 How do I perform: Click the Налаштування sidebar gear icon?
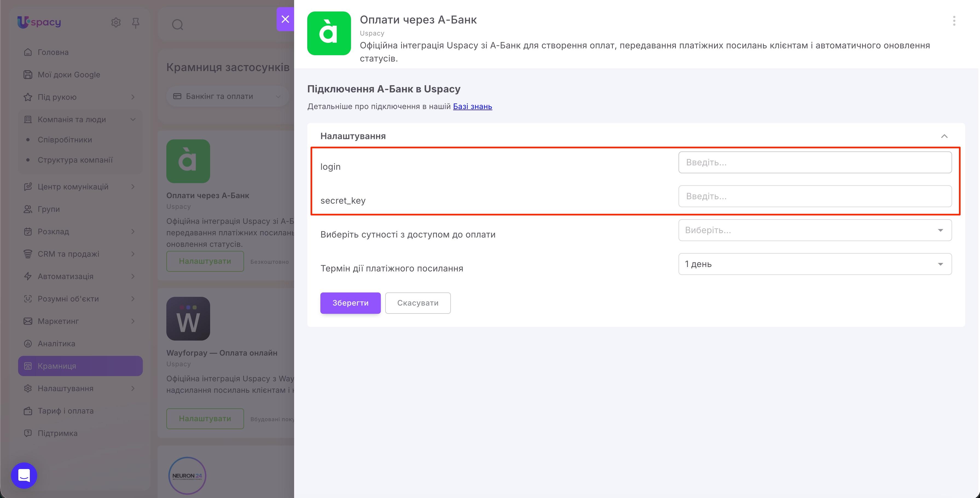pyautogui.click(x=28, y=388)
